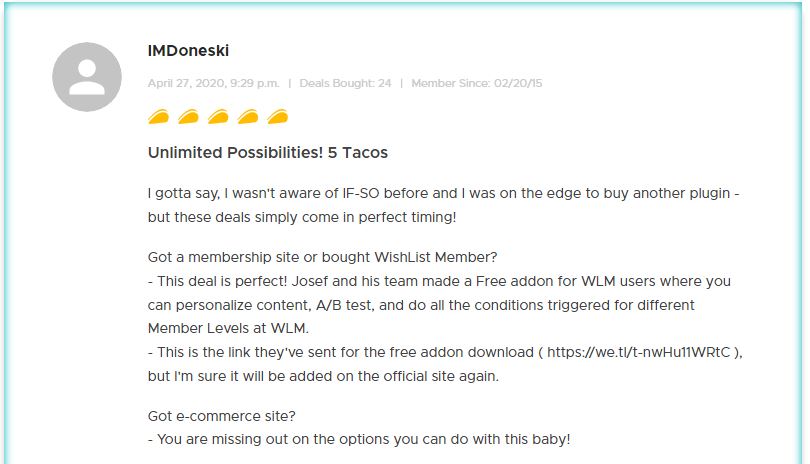The height and width of the screenshot is (464, 810).
Task: Open the we.tl free addon download link
Action: coord(638,352)
